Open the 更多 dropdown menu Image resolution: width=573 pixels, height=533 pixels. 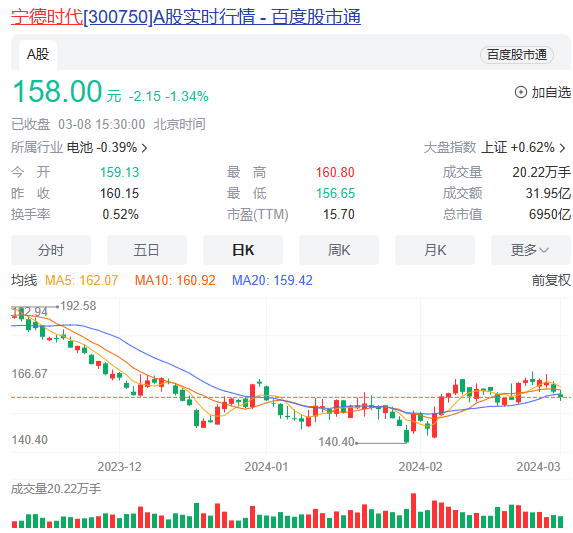[531, 250]
